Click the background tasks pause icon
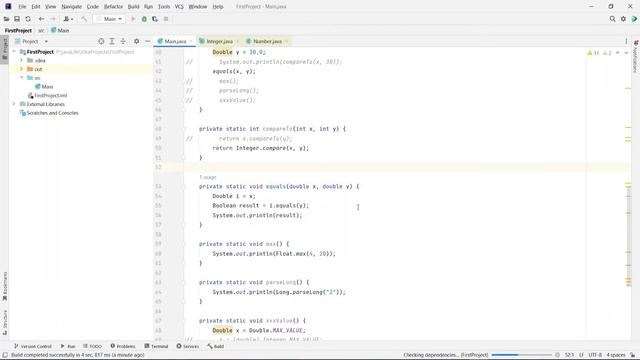Viewport: 640px width, 360px height. pyautogui.click(x=558, y=355)
